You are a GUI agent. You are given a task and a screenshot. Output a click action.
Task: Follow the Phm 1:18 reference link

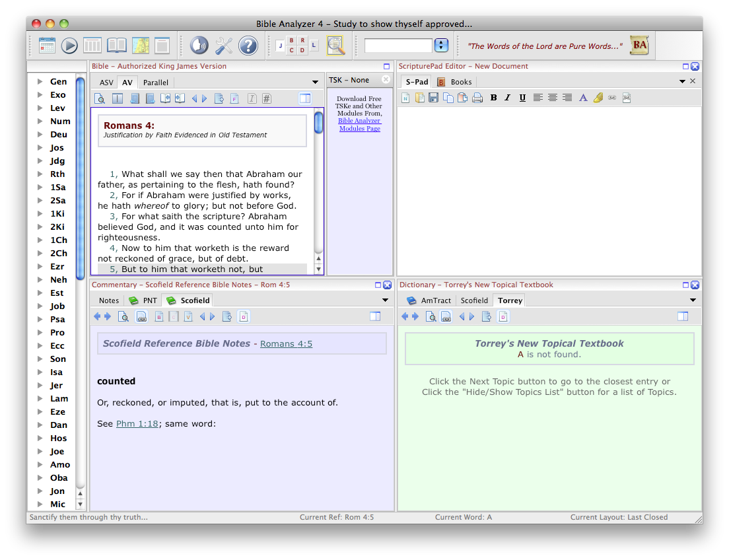(x=137, y=424)
